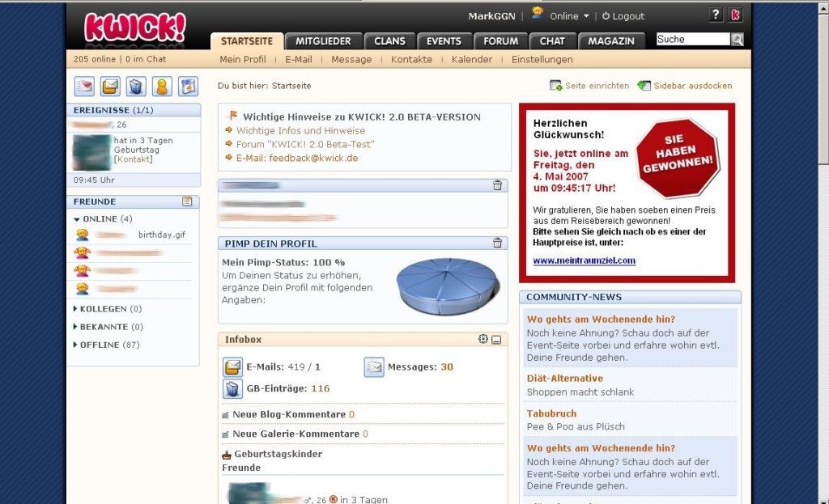Open the CHAT tab
The image size is (829, 504).
[552, 41]
